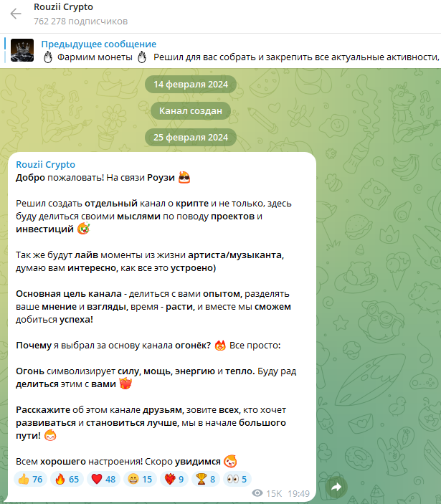441x504 pixels.
Task: Go back using the arrow icon
Action: pos(16,14)
